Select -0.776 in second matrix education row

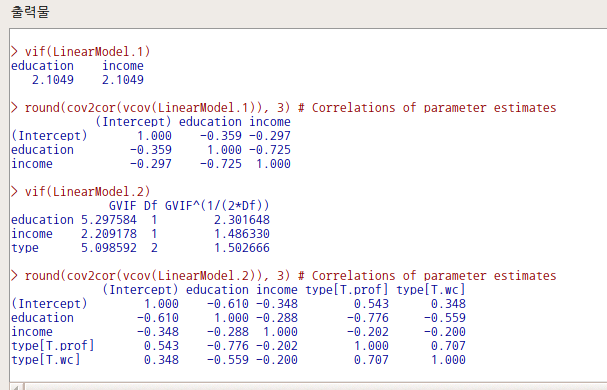tap(368, 318)
